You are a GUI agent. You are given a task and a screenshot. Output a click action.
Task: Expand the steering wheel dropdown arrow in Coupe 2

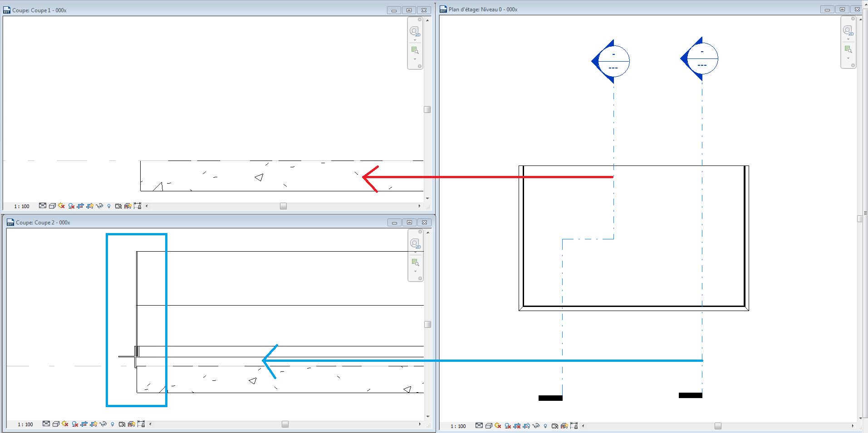point(415,252)
